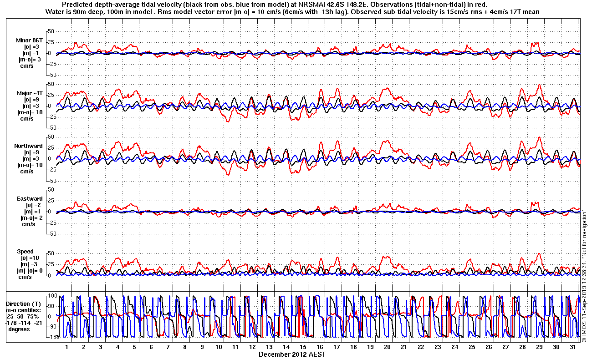
Task: Select the "-90" tick on the Direction axis
Action: coord(51,326)
